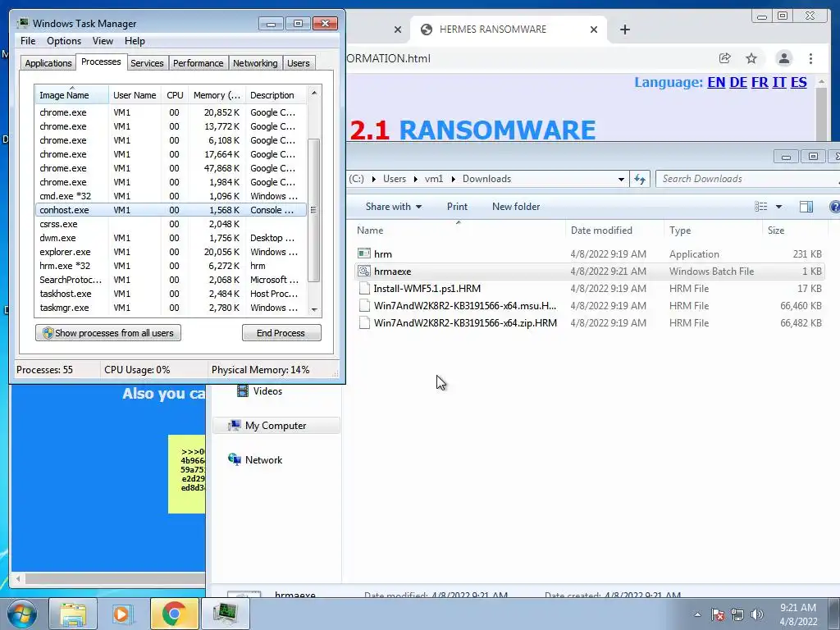Switch to the Applications tab
The height and width of the screenshot is (630, 840).
click(x=48, y=63)
